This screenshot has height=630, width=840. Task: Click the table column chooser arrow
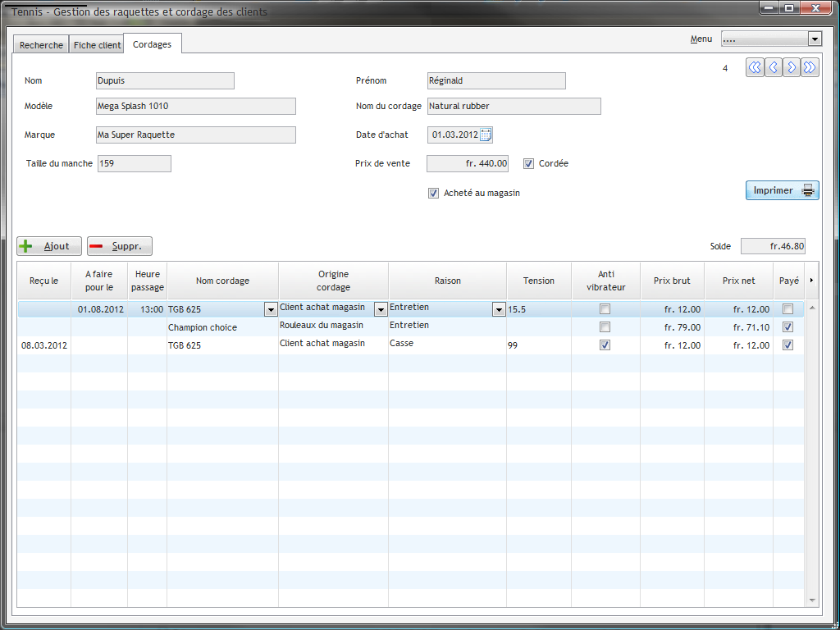pyautogui.click(x=811, y=281)
